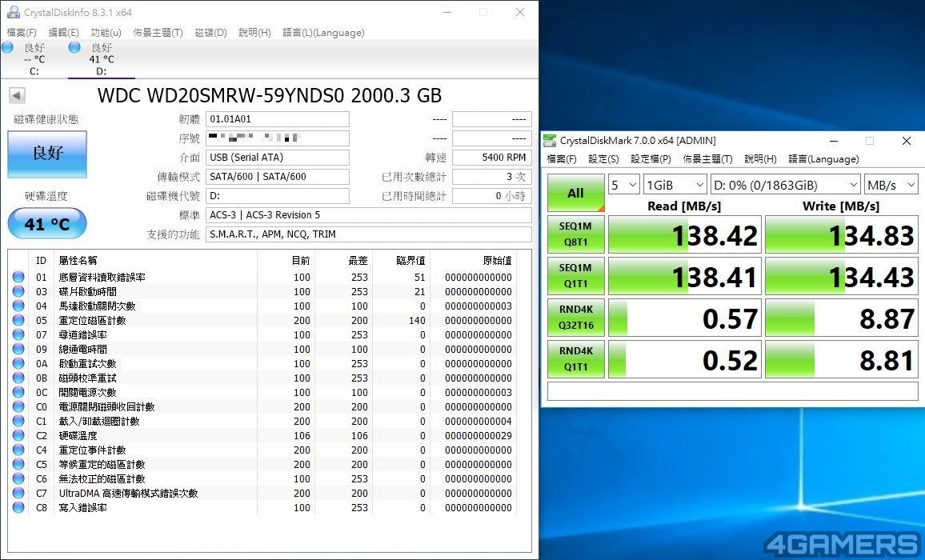Open 語言(Language) menu in CrystalDiskMark

coord(823,158)
